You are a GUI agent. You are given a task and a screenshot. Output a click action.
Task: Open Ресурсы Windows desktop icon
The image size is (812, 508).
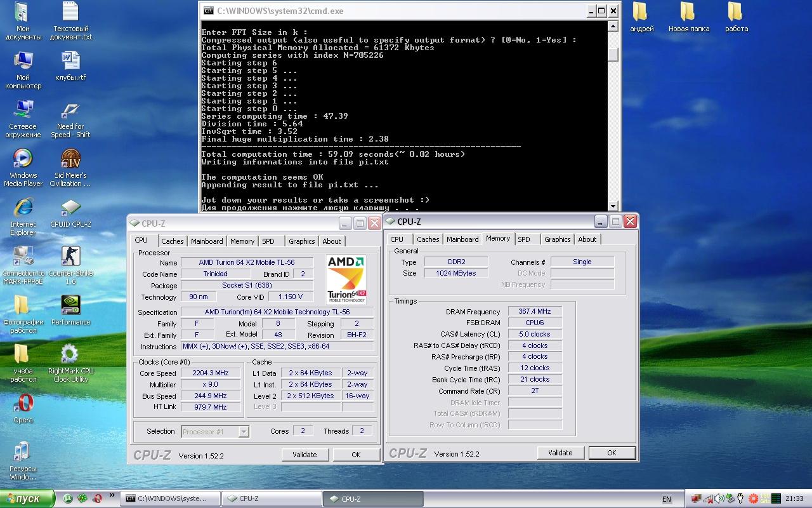(x=23, y=460)
